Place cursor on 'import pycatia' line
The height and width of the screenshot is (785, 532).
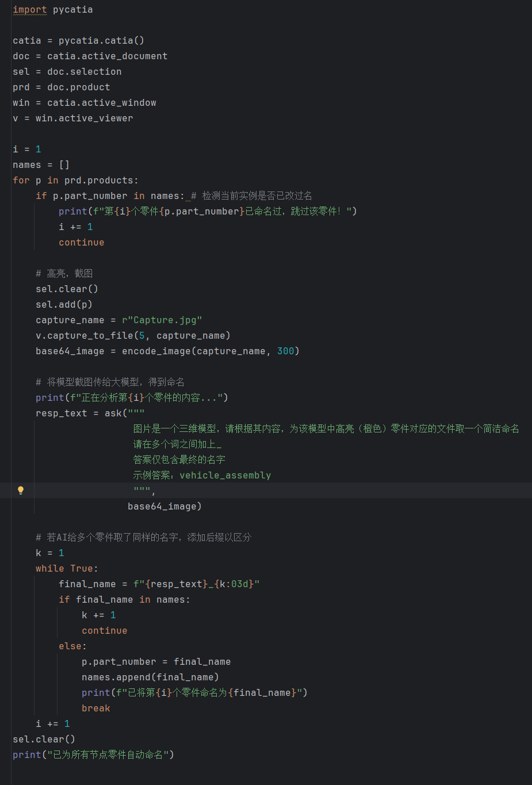pos(52,10)
